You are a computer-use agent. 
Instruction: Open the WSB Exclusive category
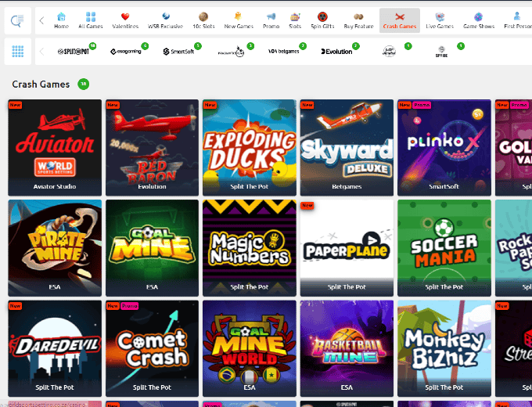165,20
